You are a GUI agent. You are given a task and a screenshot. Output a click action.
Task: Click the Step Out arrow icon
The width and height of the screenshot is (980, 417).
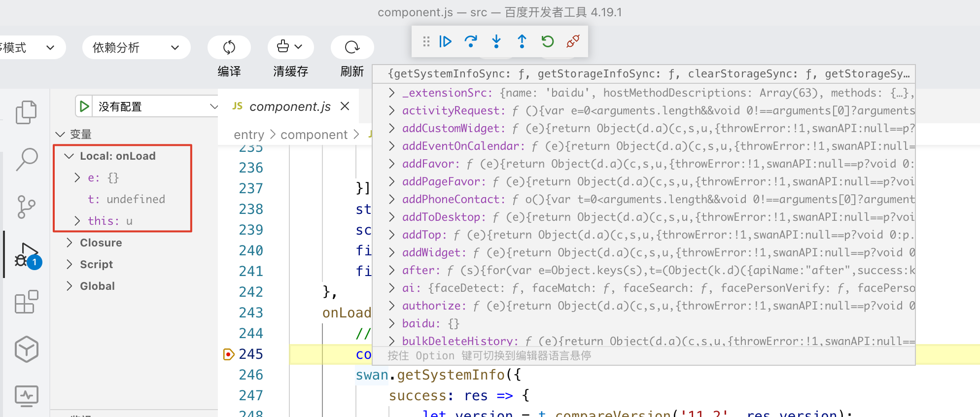point(522,41)
